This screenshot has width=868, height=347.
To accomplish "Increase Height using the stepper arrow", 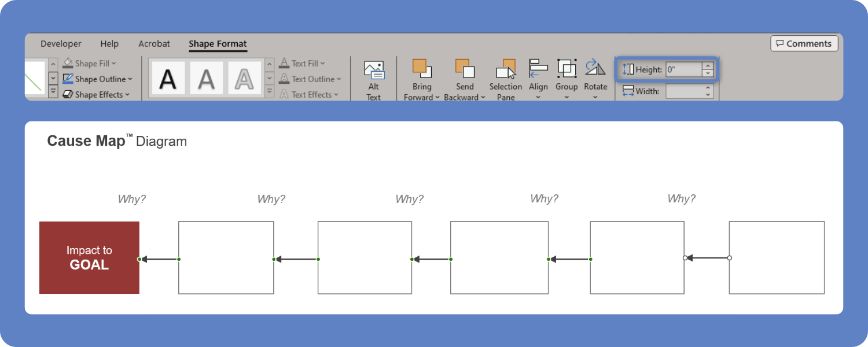I will [x=708, y=66].
